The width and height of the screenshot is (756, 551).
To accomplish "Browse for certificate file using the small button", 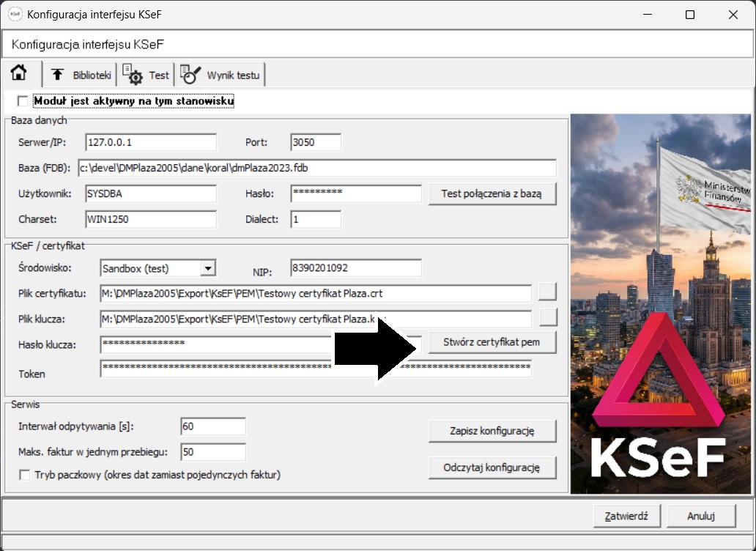I will (x=547, y=292).
